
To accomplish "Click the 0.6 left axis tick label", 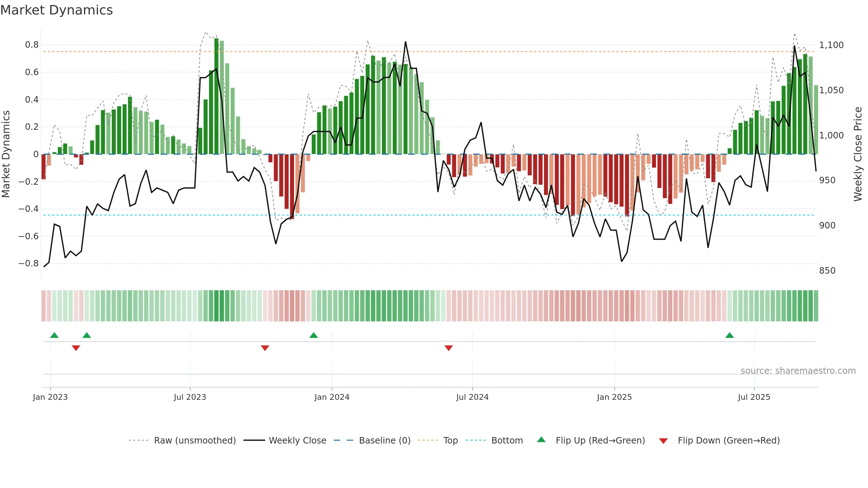I will (32, 72).
